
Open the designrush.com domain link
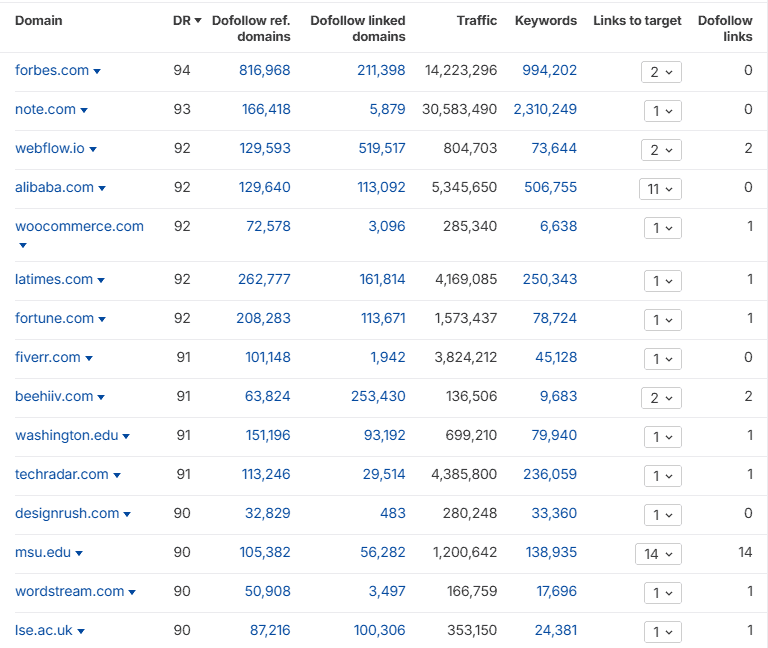click(x=67, y=513)
